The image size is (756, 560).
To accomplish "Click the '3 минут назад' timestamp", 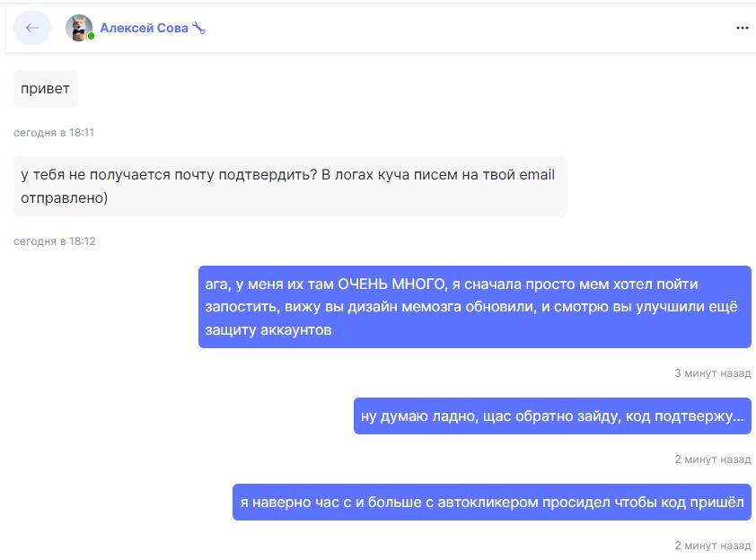I will click(713, 373).
